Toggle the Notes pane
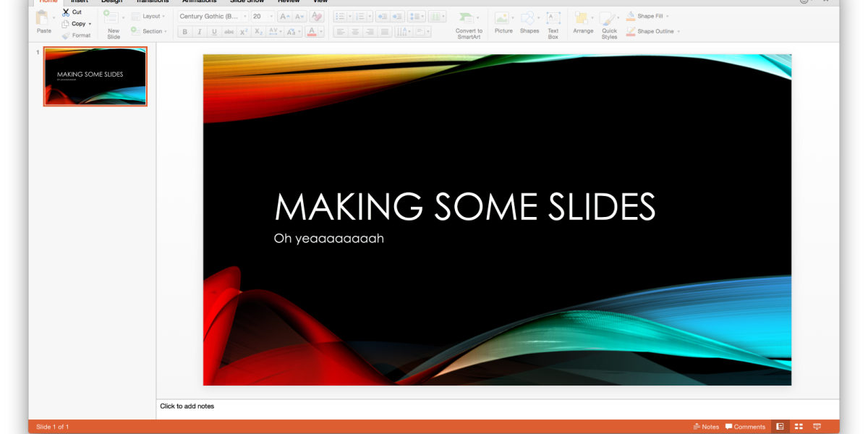Image resolution: width=868 pixels, height=434 pixels. tap(706, 427)
